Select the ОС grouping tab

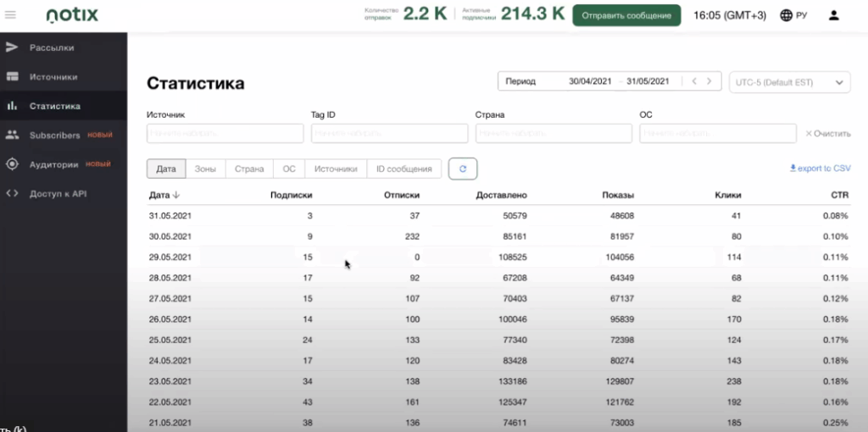[289, 169]
